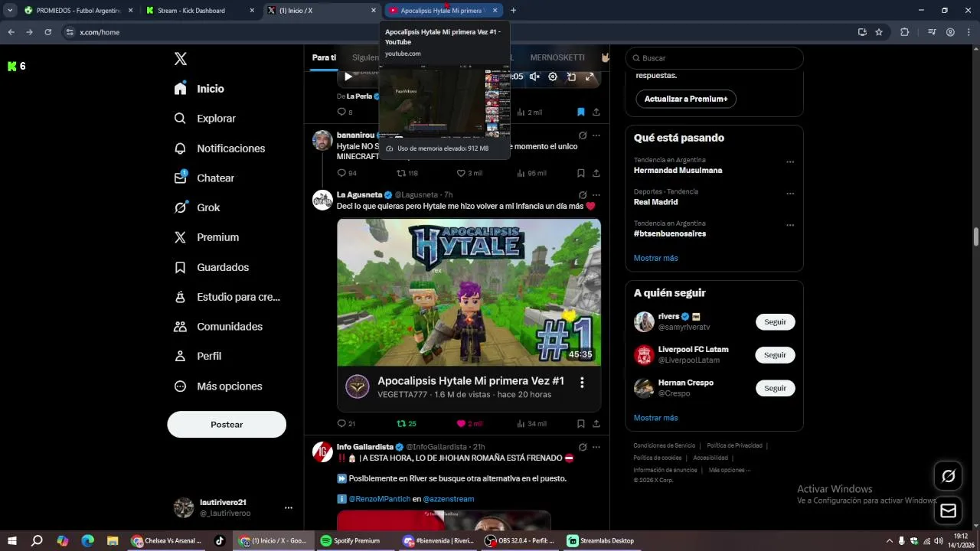Open video settings gear in La Perla post
The width and height of the screenshot is (980, 551).
point(553,77)
